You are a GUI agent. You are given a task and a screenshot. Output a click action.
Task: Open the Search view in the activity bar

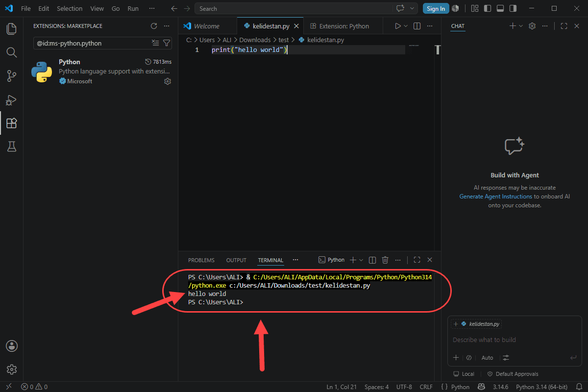tap(11, 52)
